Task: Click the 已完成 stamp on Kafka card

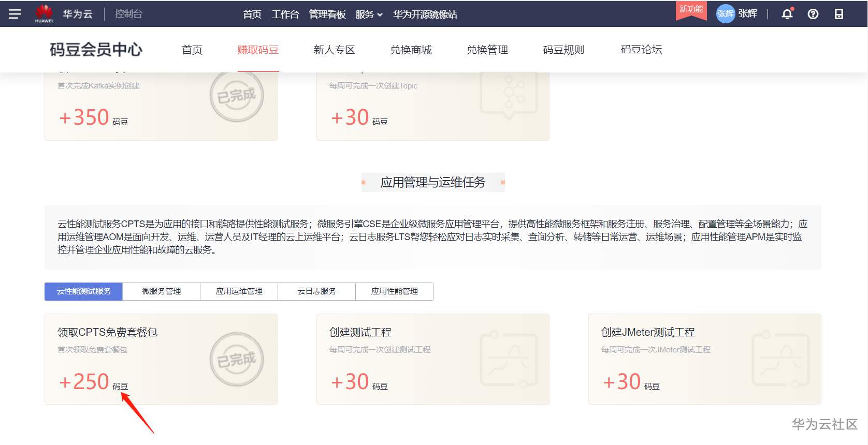Action: click(237, 96)
